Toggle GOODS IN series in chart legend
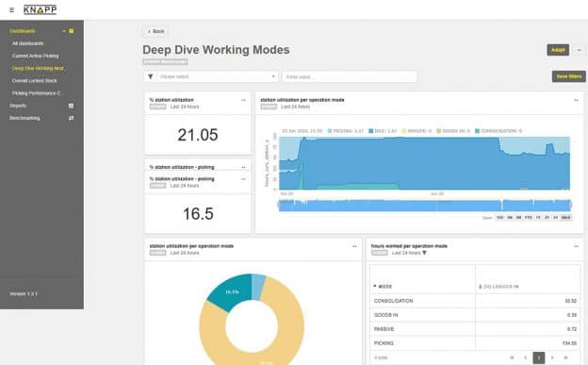 [x=453, y=131]
